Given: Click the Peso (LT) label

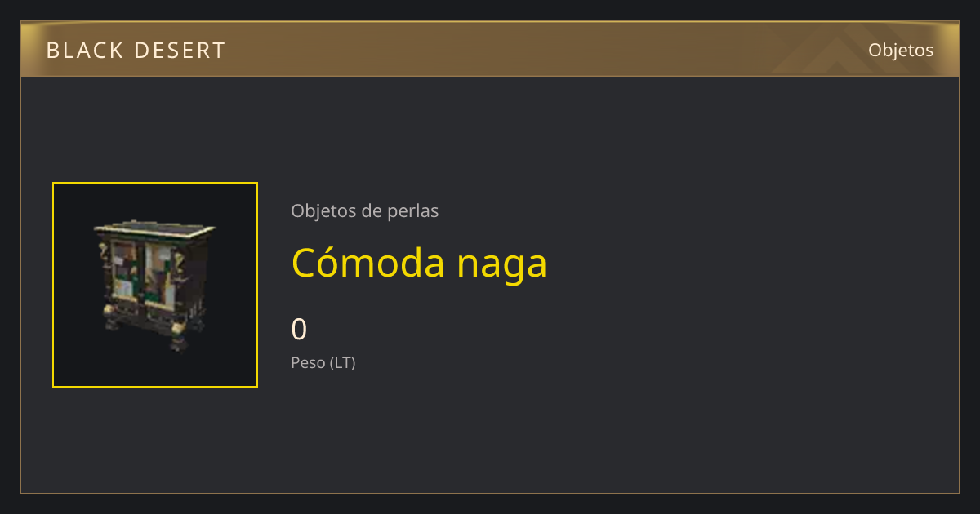Looking at the screenshot, I should tap(323, 362).
